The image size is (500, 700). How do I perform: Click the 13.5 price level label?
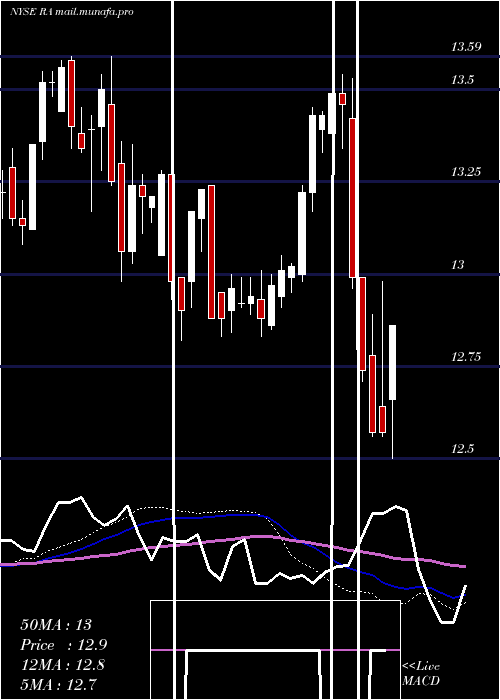[462, 80]
